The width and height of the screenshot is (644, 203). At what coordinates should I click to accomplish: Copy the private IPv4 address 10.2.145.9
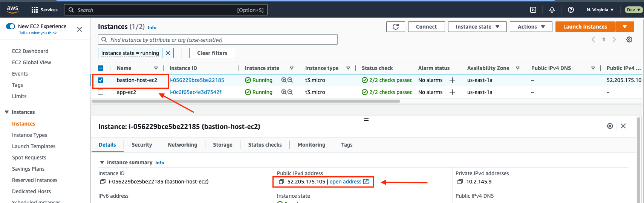pos(460,182)
